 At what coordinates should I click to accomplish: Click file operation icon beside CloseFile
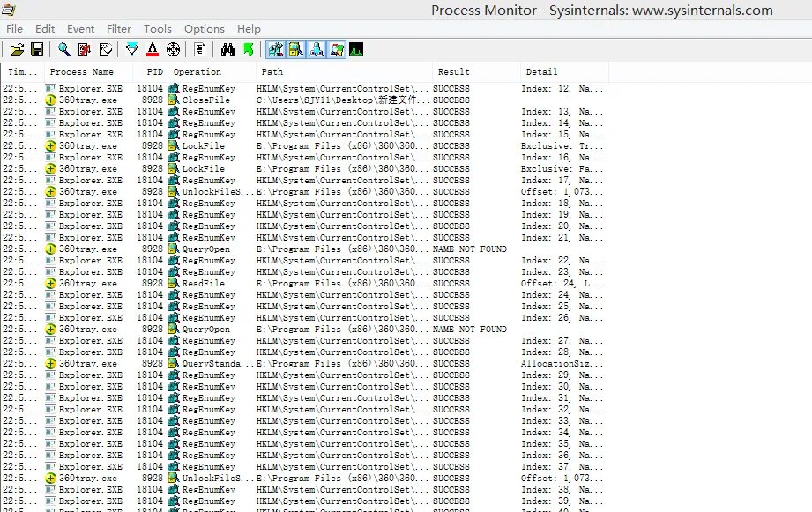pyautogui.click(x=174, y=100)
